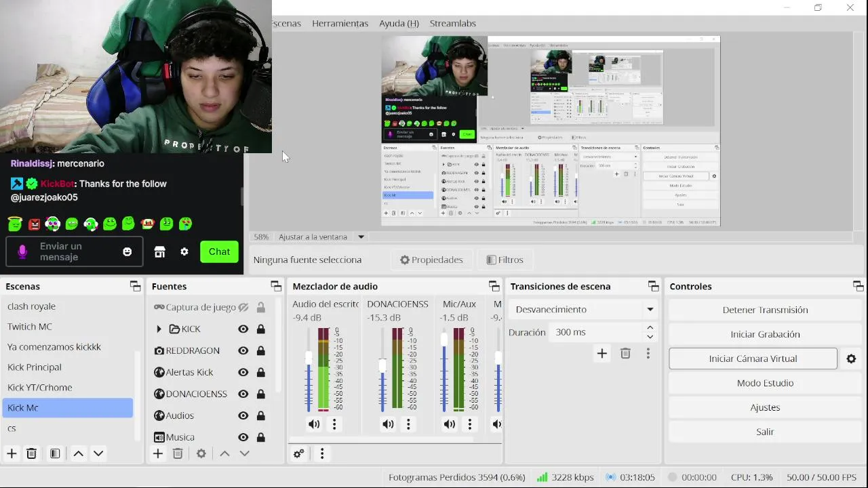868x488 pixels.
Task: Open Filtros for the selected source
Action: [505, 260]
